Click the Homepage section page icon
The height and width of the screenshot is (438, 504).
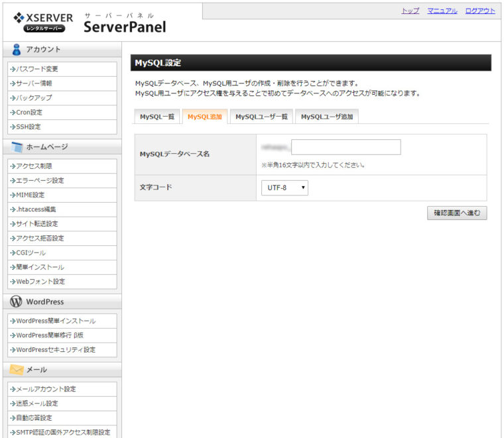tap(17, 146)
